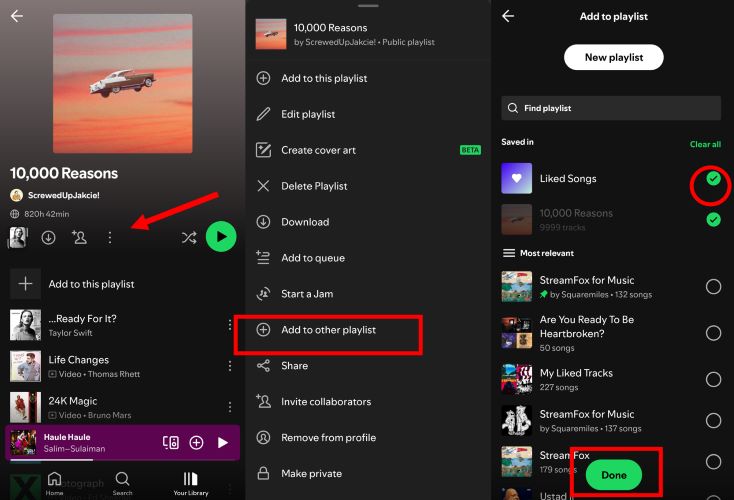Tap the preview thumbnail left of download icon
The image size is (734, 500).
pyautogui.click(x=18, y=238)
